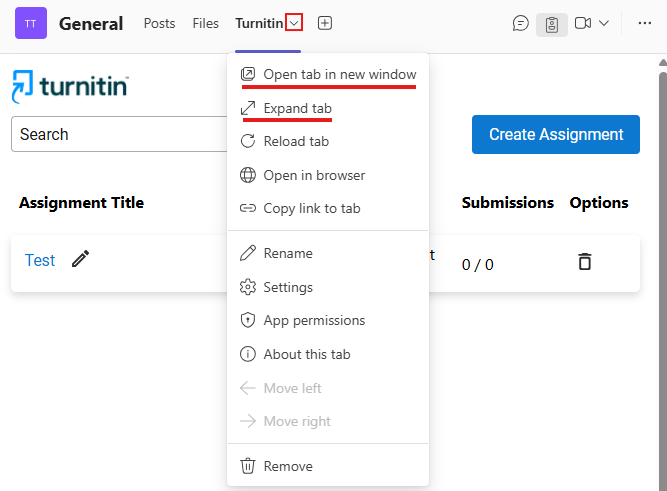Delete the Test assignment using the trash icon
The height and width of the screenshot is (491, 667).
(x=585, y=261)
